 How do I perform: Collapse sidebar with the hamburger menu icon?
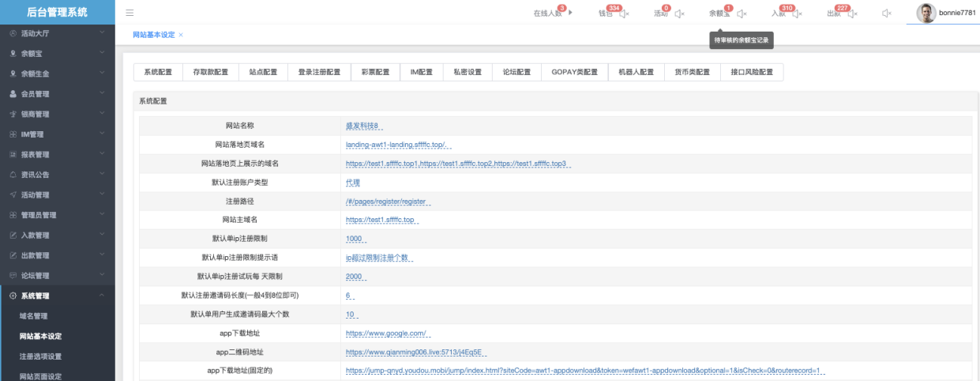(130, 13)
